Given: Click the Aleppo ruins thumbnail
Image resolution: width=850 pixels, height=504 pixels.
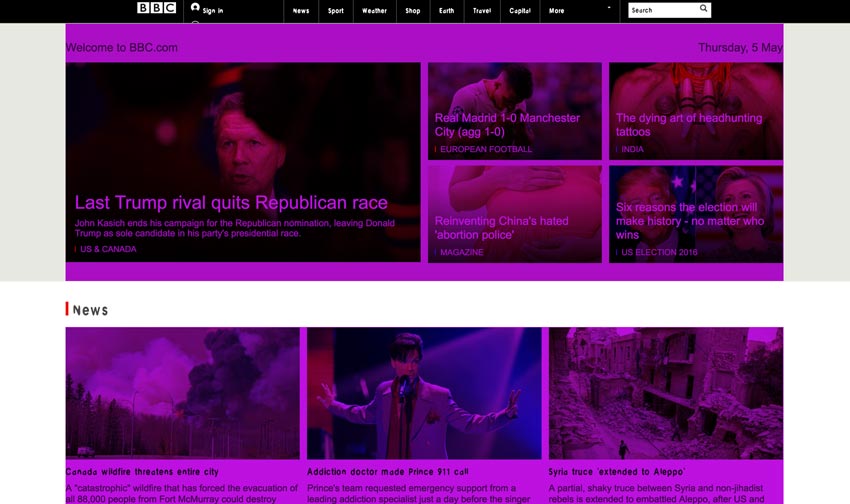Looking at the screenshot, I should (666, 393).
